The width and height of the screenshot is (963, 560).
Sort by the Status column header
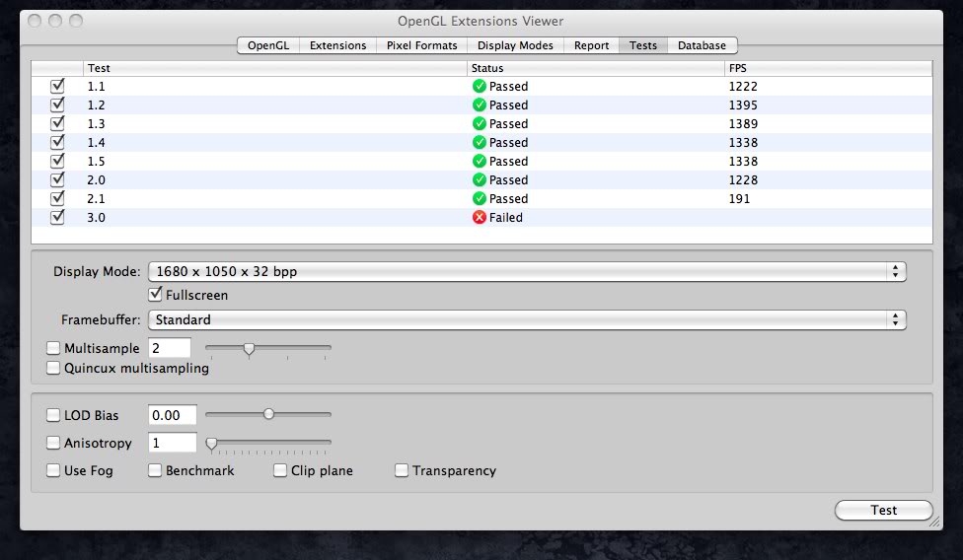pos(596,68)
